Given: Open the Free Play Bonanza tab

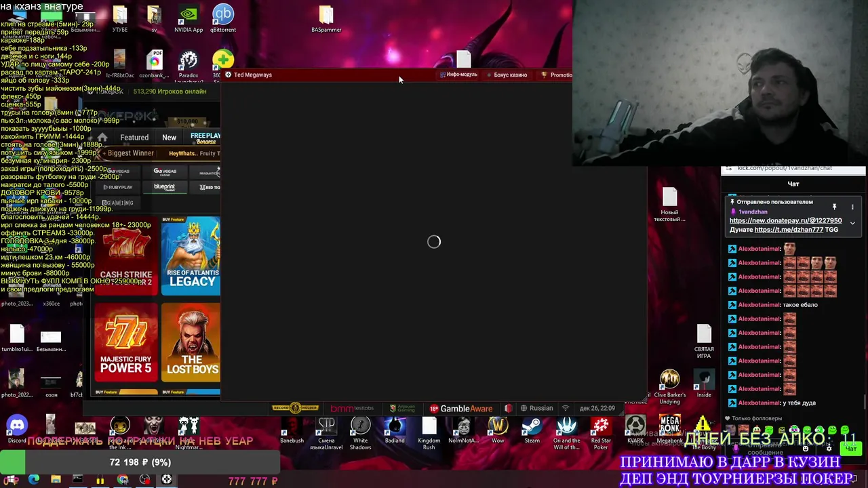Looking at the screenshot, I should (205, 138).
